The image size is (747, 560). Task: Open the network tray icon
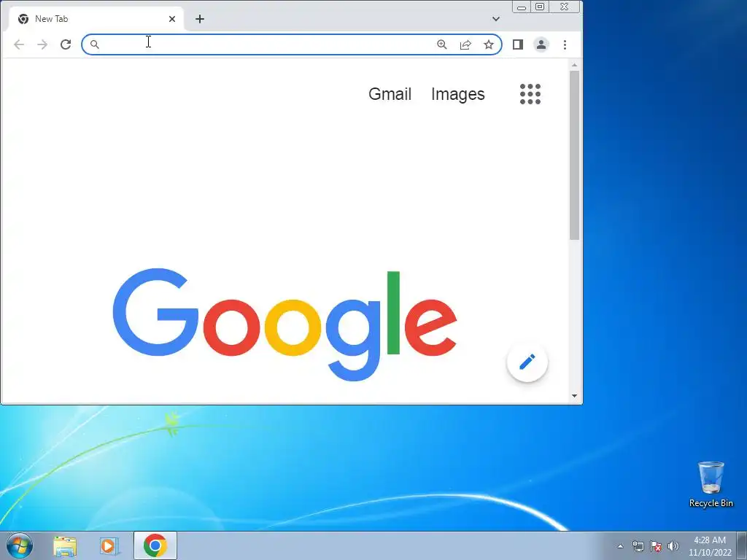coord(638,546)
